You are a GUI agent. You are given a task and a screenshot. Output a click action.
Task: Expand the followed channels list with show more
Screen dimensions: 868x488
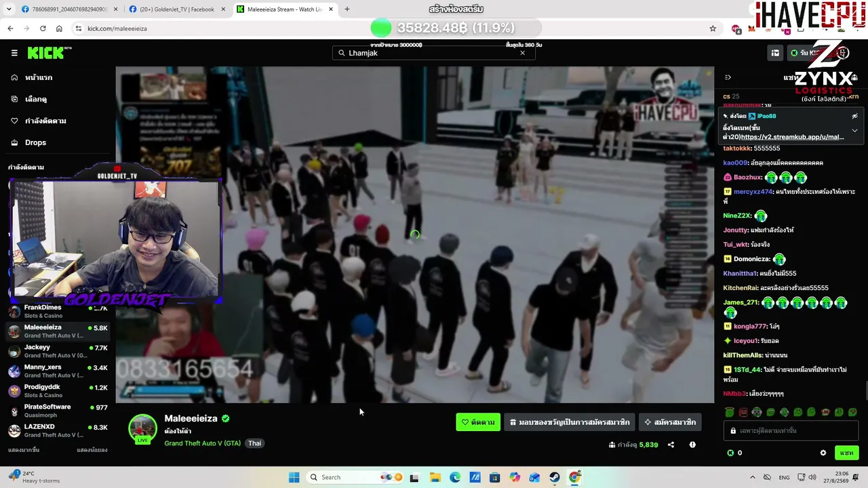point(24,450)
